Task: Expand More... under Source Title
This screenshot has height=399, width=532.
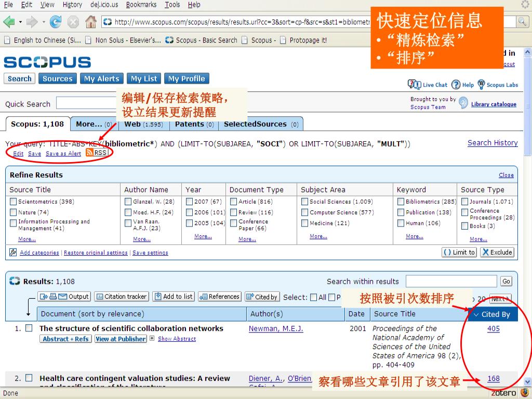Action: tap(27, 239)
